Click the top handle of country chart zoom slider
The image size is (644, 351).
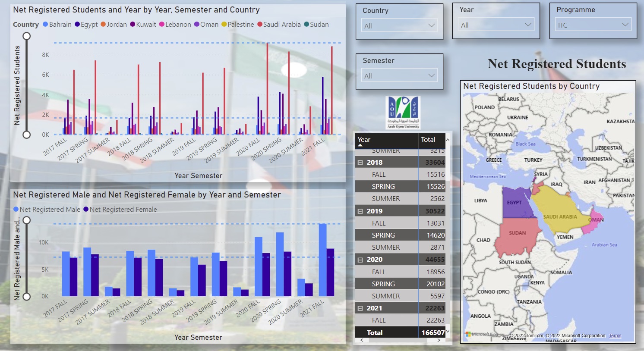tap(27, 36)
